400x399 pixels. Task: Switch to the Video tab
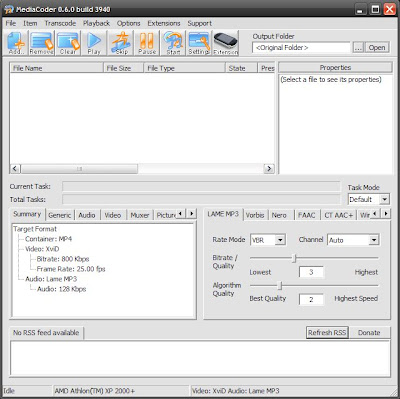tap(113, 215)
